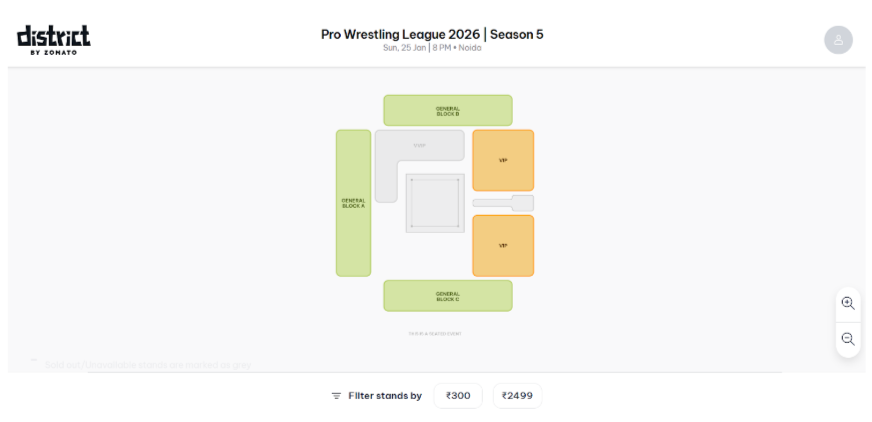This screenshot has height=422, width=872.
Task: Choose the upper orange VIP stand
Action: 503,160
